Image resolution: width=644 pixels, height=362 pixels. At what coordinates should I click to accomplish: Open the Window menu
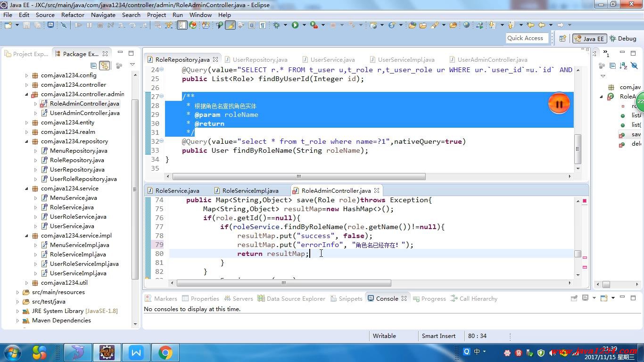tap(200, 15)
